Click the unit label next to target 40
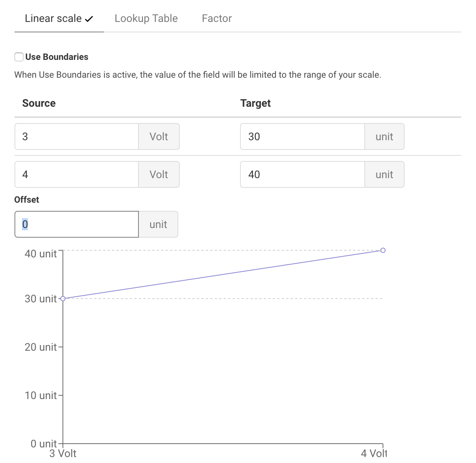The image size is (476, 463). tap(384, 174)
